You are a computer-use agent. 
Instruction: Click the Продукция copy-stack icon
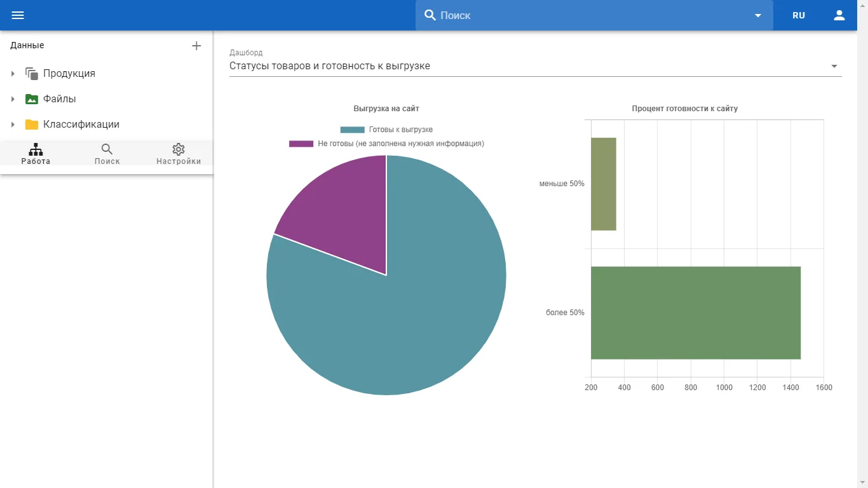(x=32, y=74)
